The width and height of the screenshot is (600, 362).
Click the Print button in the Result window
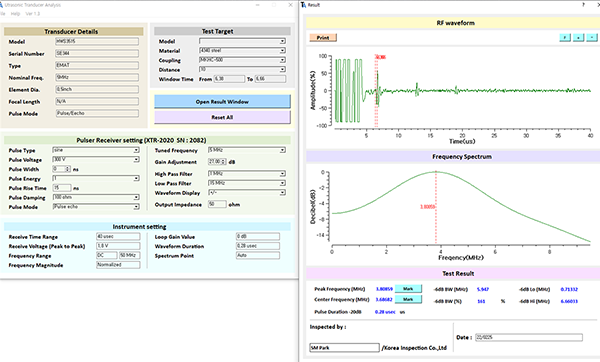pyautogui.click(x=323, y=38)
